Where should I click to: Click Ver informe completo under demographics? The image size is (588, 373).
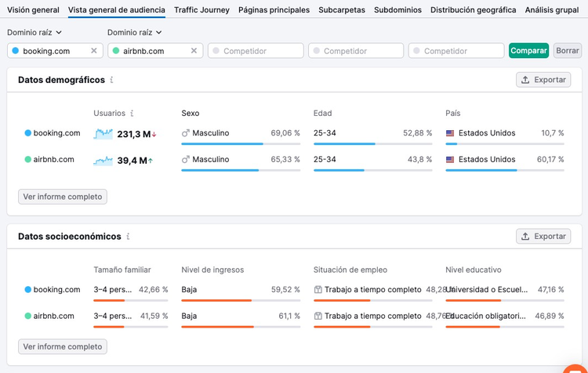[x=63, y=197]
